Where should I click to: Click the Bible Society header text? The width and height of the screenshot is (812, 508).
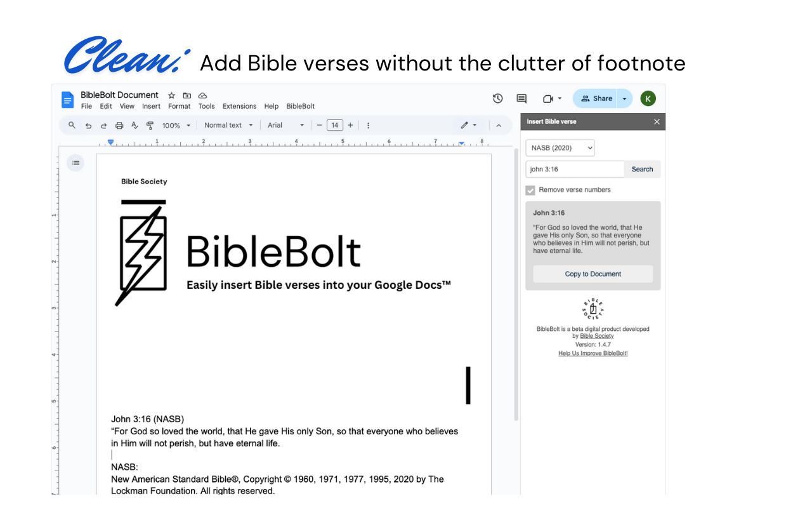[144, 182]
